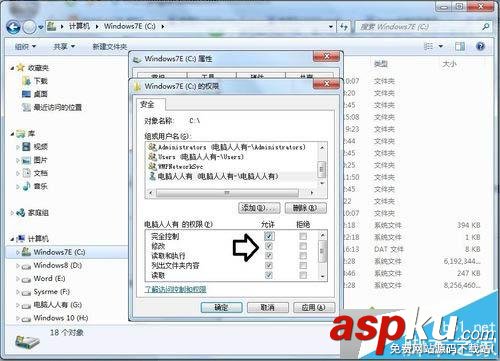
Task: Toggle deny checkbox for 修改
Action: [x=303, y=246]
